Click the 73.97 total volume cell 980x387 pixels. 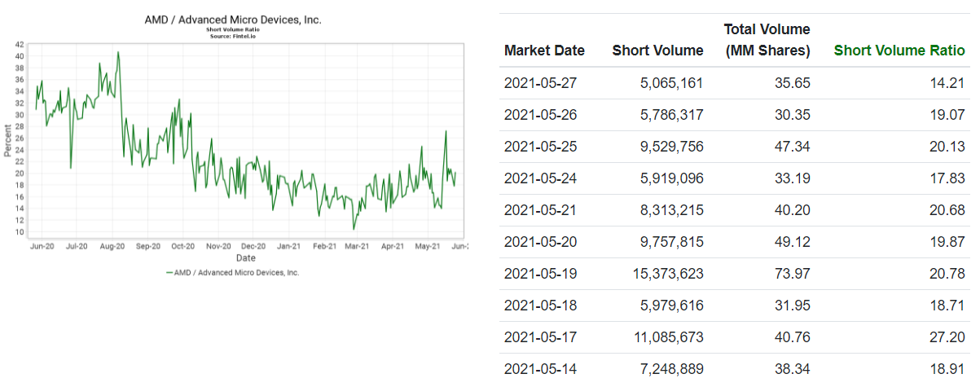pyautogui.click(x=793, y=274)
